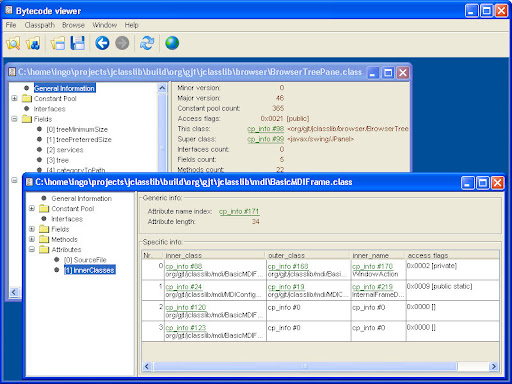Collapse Attributes node in BasicMDIFrame window

click(x=32, y=249)
